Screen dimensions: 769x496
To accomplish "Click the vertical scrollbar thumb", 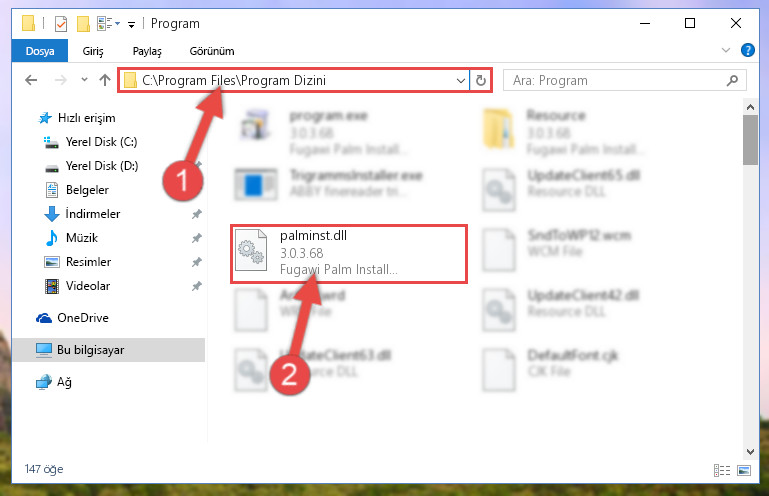I will [x=750, y=140].
